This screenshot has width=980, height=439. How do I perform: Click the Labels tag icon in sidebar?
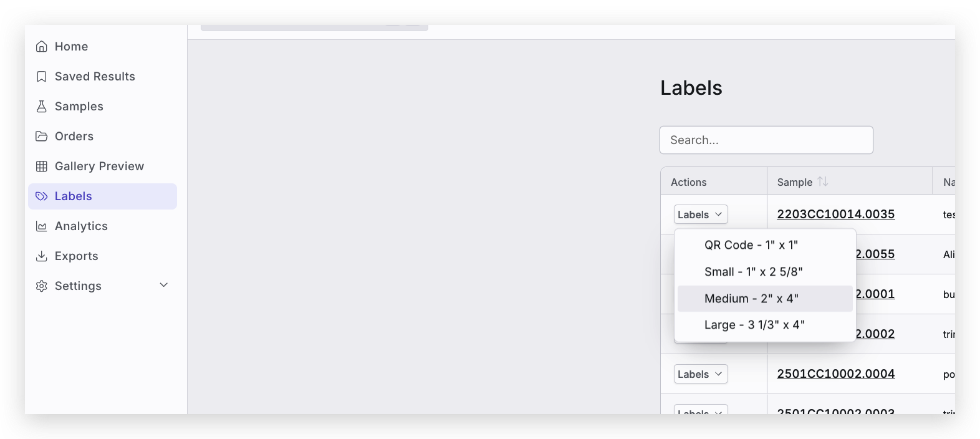click(42, 196)
